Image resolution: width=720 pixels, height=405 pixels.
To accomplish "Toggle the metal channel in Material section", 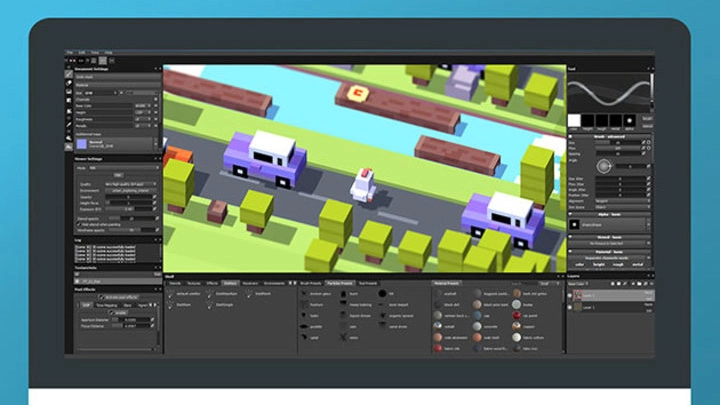I will pos(638,265).
